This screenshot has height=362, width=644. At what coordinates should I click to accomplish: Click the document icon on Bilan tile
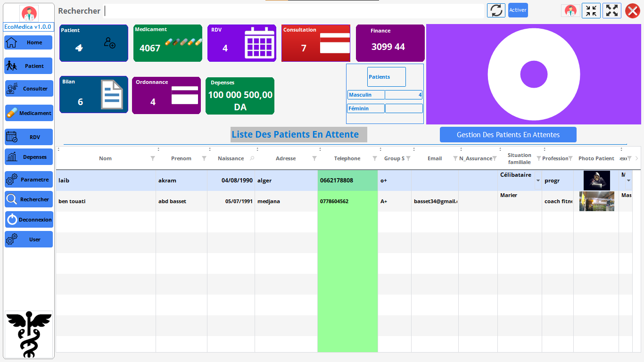[x=112, y=95]
